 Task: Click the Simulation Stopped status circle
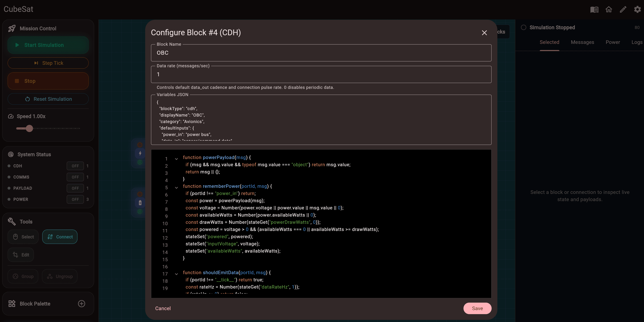coord(523,28)
